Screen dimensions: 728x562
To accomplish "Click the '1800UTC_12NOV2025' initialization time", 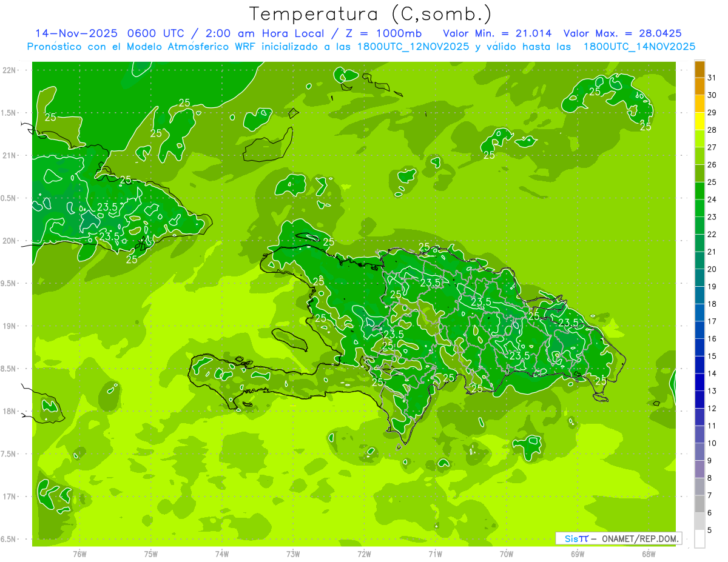I will 413,47.
